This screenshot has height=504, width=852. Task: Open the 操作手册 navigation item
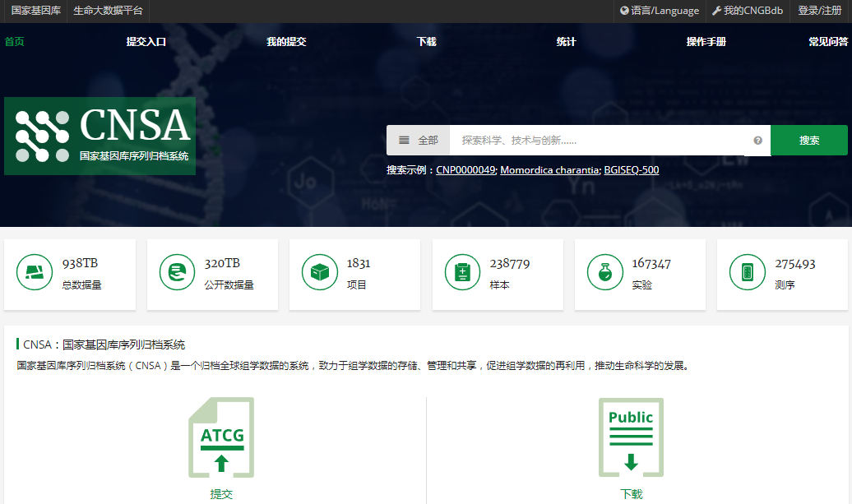[x=706, y=42]
